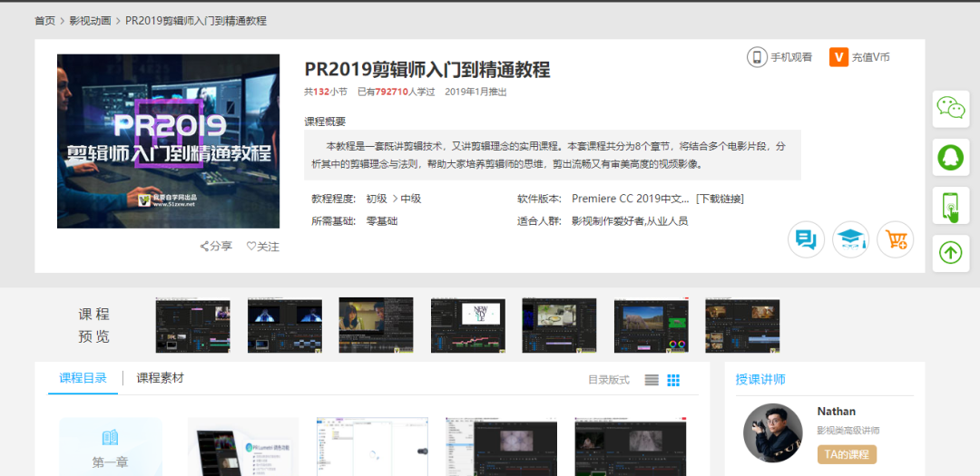
Task: Open fifth preview thumbnail with food plate
Action: click(559, 325)
